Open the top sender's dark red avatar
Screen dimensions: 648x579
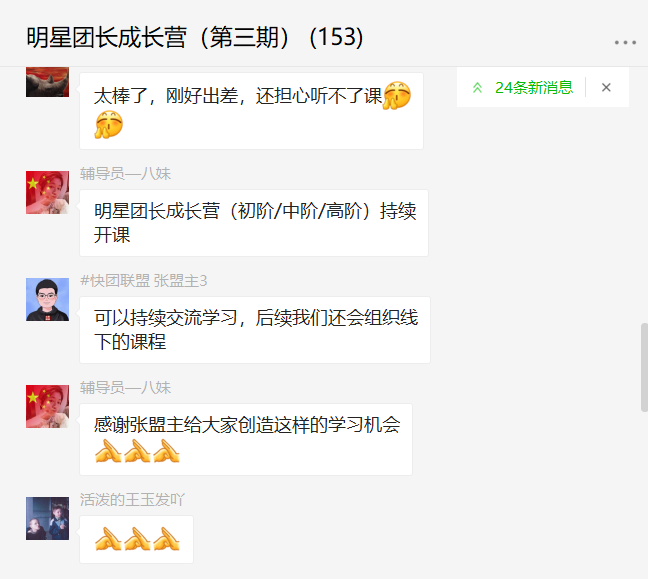48,82
